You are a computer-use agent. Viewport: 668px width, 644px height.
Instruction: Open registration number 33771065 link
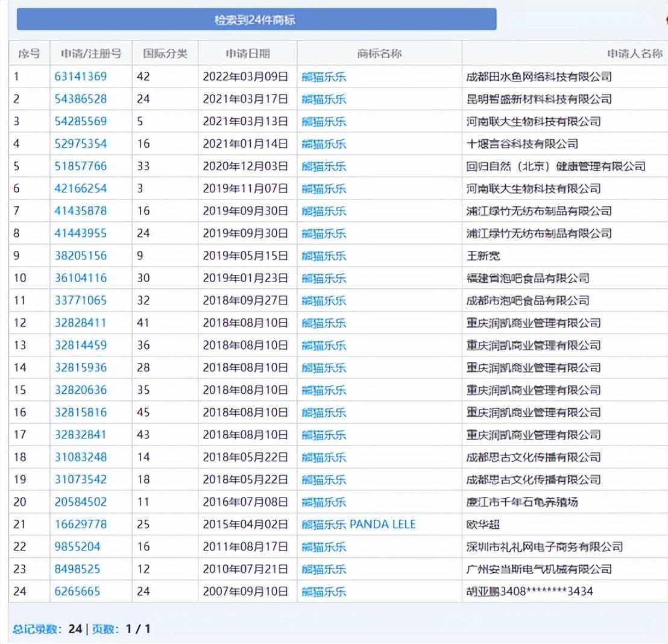[x=81, y=300]
